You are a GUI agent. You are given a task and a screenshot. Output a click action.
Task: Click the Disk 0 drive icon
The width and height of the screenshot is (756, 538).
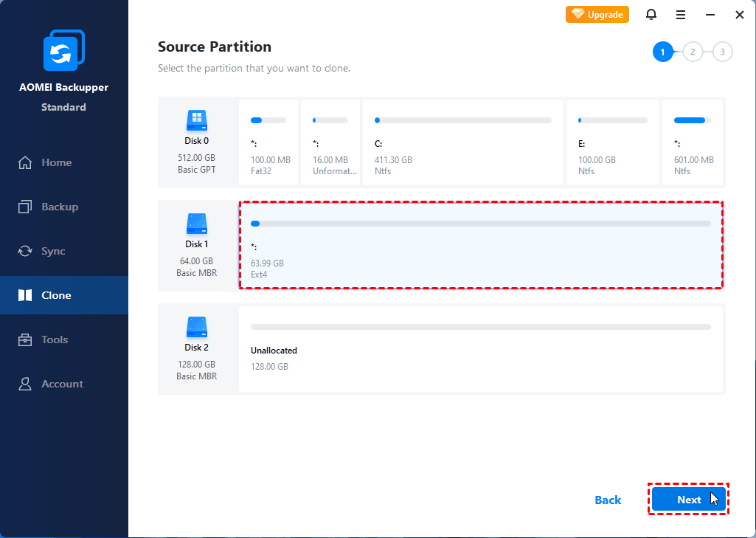[x=196, y=120]
